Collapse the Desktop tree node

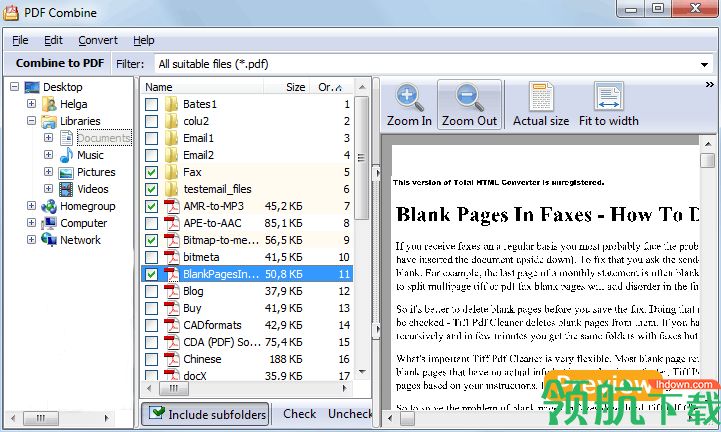pyautogui.click(x=15, y=86)
